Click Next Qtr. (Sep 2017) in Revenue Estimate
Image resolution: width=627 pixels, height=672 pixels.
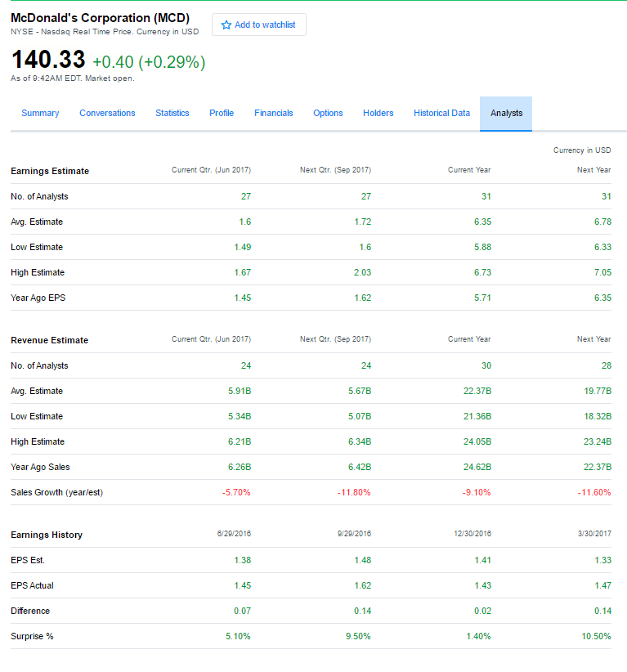point(335,339)
